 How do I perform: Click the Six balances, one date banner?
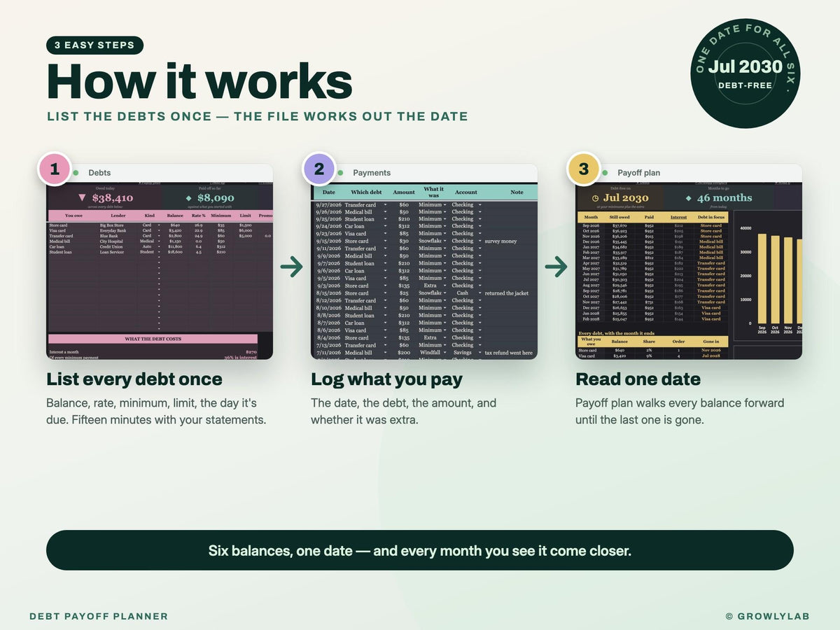point(420,550)
